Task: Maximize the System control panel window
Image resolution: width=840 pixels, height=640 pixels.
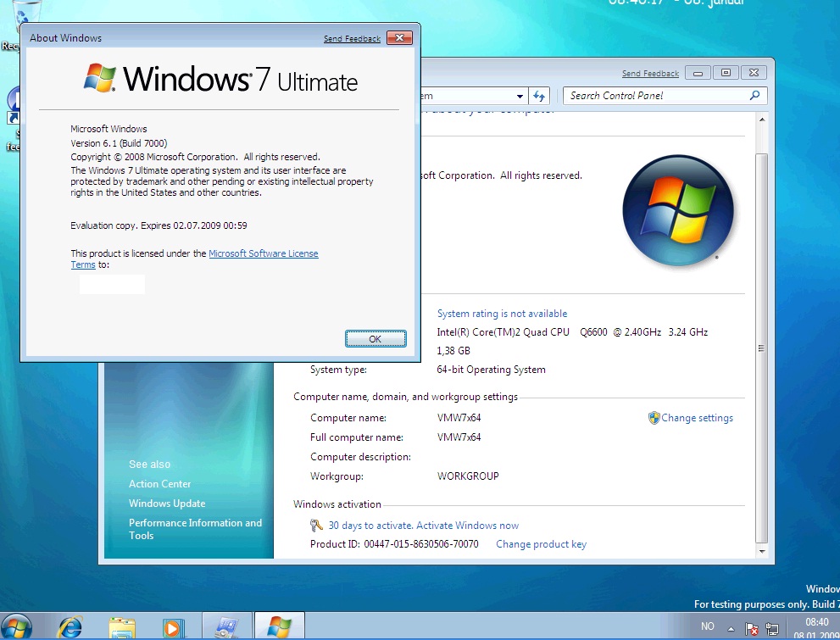Action: (x=726, y=73)
